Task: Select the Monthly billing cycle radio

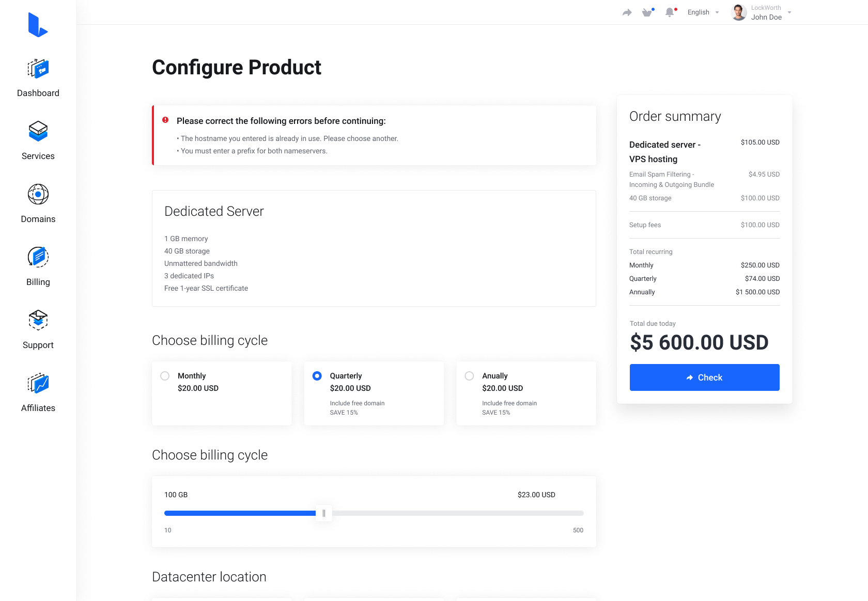Action: point(165,376)
